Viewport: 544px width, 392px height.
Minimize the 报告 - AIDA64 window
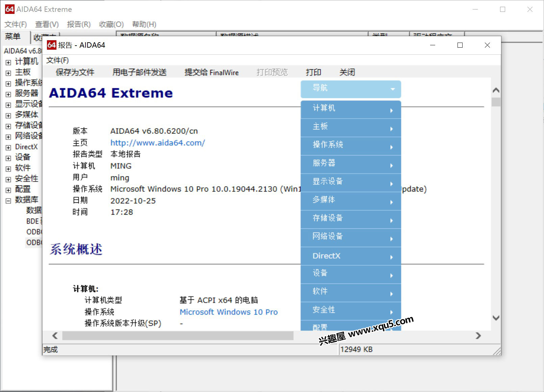432,45
